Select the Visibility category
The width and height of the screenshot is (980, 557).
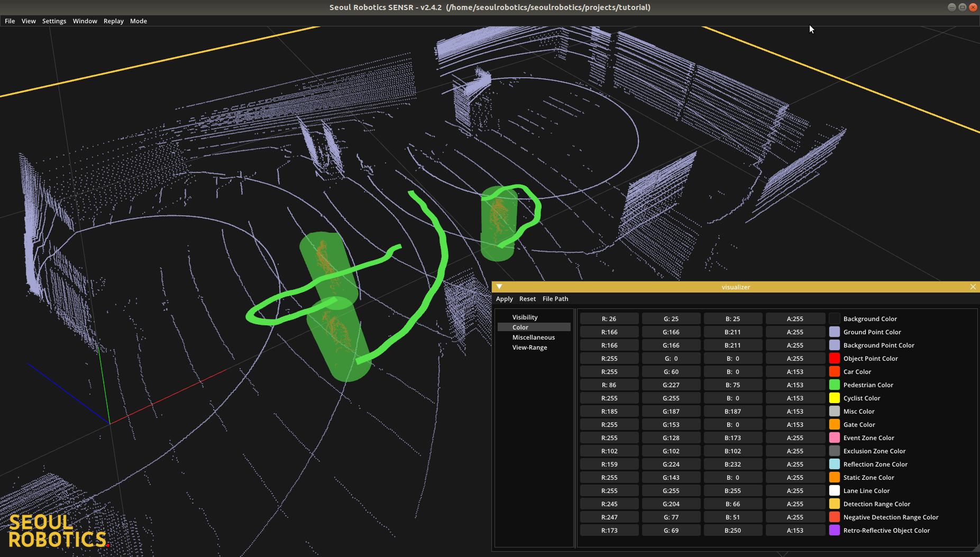[x=534, y=317]
